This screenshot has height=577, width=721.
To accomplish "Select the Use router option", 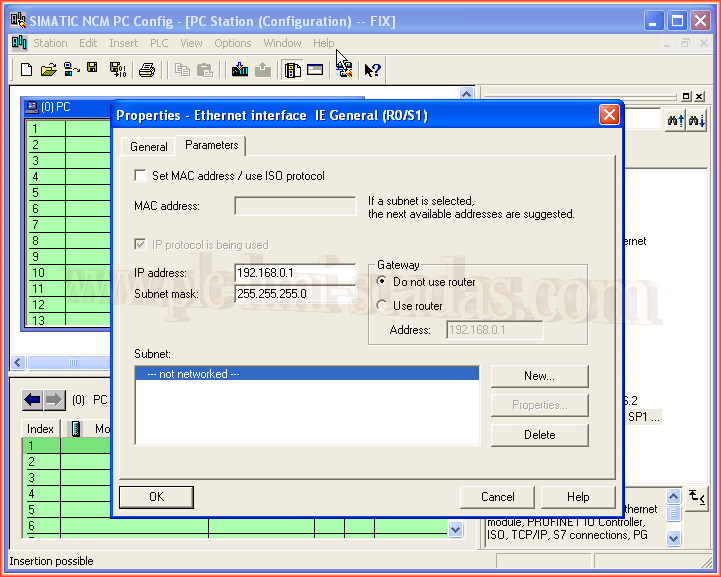I will (382, 306).
